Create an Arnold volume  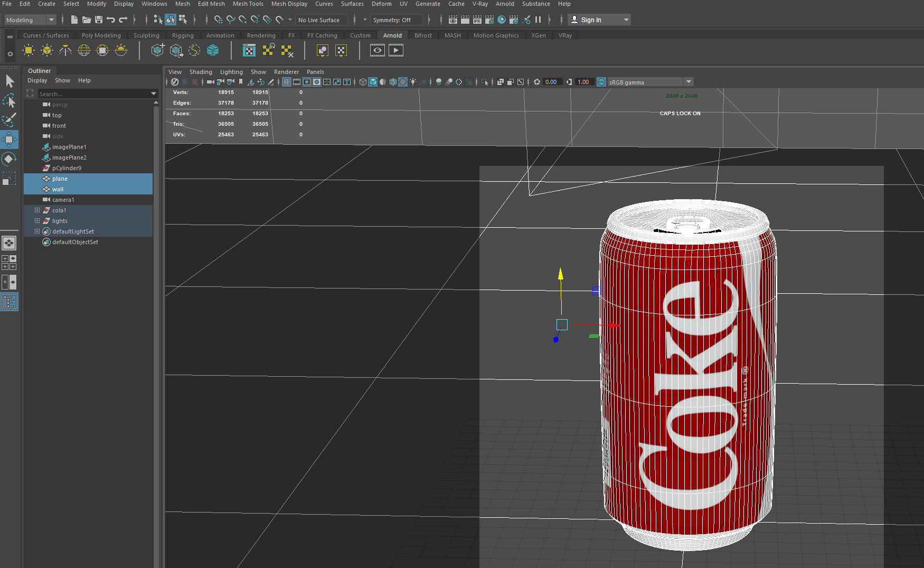pos(213,51)
